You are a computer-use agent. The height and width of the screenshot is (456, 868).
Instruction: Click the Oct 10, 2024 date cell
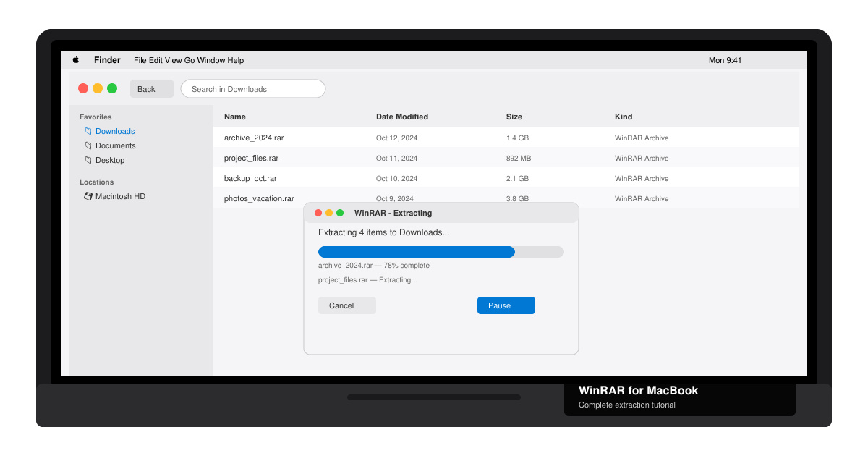coord(396,178)
